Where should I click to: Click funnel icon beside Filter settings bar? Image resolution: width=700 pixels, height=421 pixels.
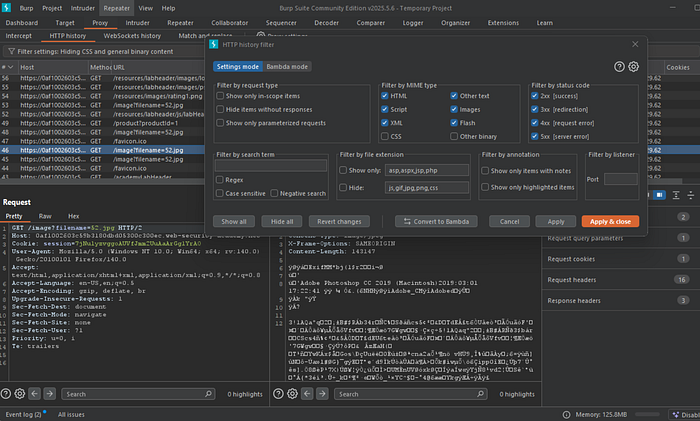11,50
